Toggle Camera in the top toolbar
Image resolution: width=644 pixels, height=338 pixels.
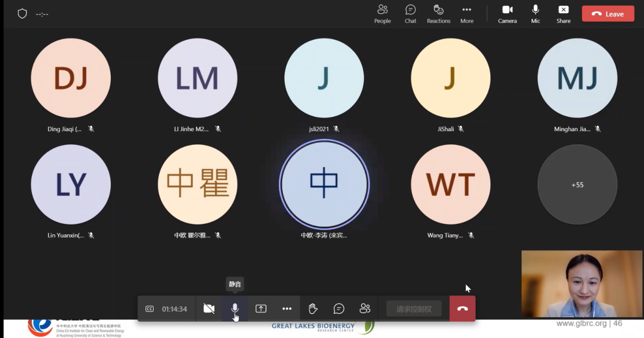507,14
